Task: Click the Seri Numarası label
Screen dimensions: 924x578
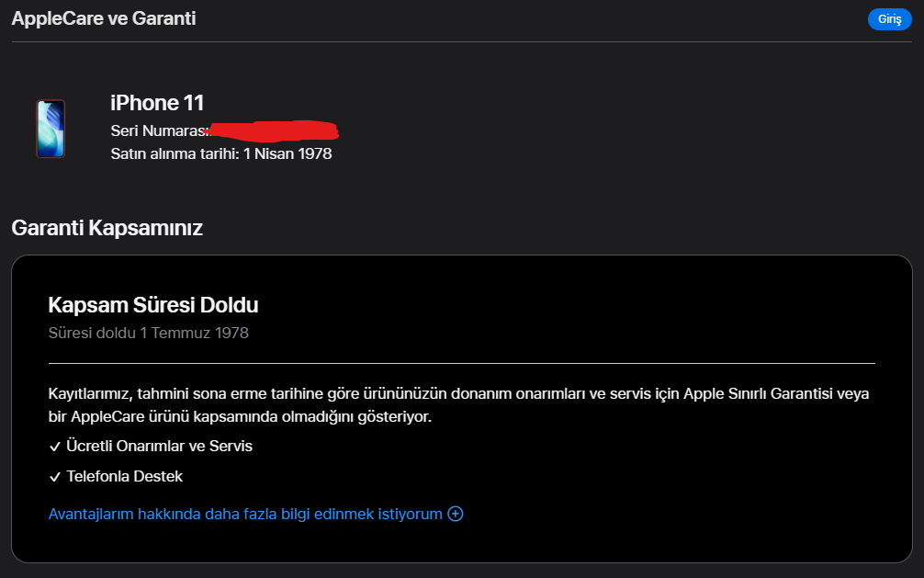Action: pos(159,130)
